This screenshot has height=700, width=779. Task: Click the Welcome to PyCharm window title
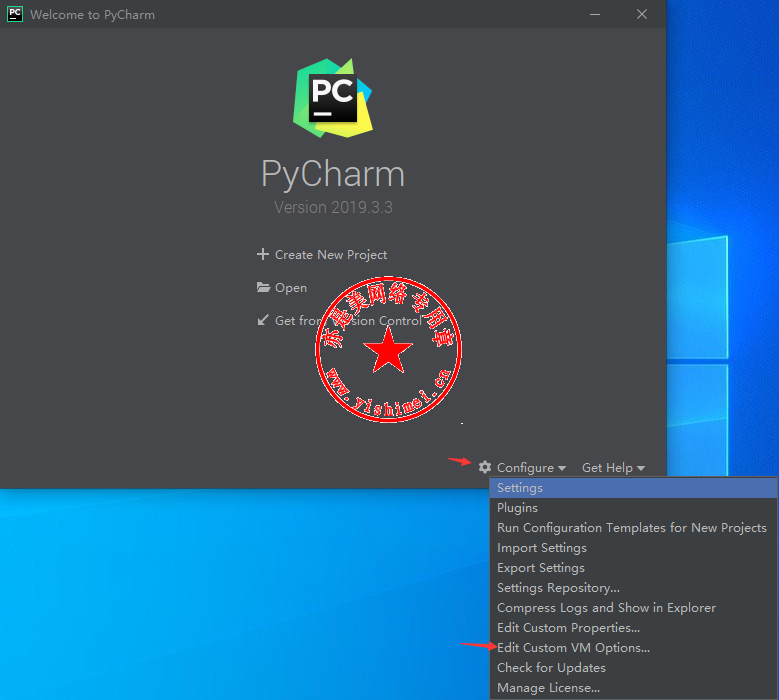pyautogui.click(x=92, y=15)
